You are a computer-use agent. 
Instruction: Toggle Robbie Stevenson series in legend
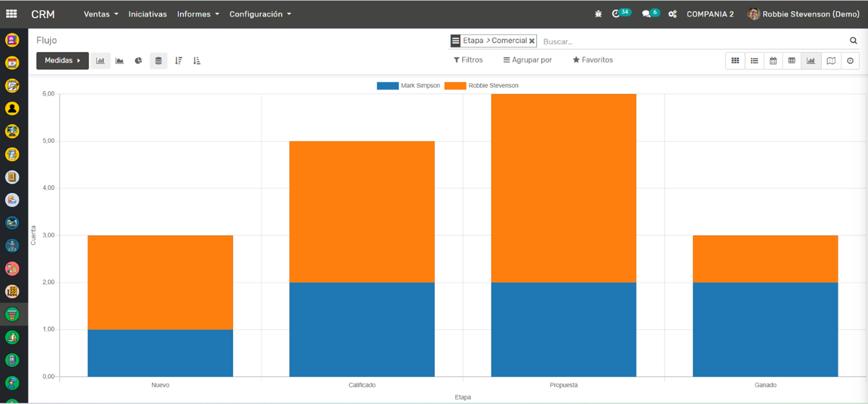coord(481,86)
